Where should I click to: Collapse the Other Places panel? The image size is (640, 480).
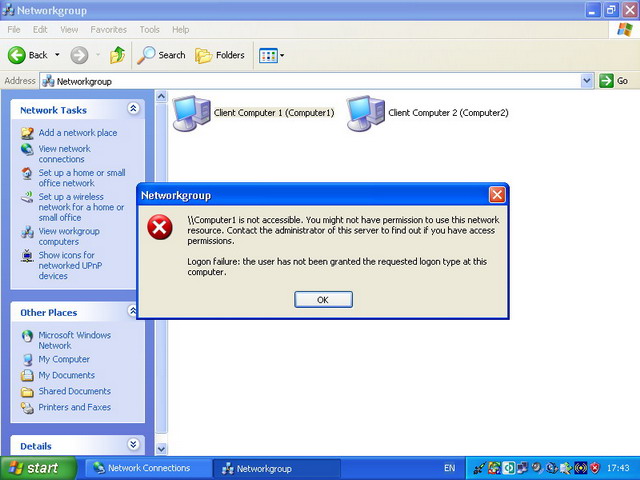click(x=133, y=311)
